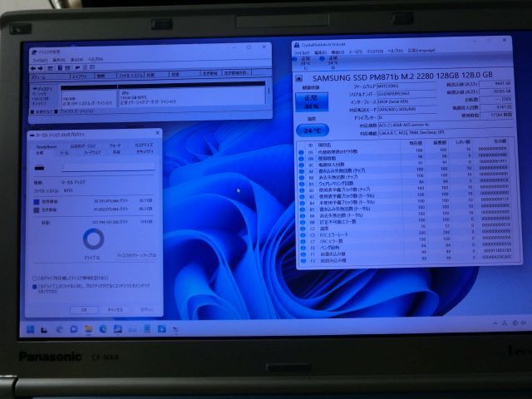Open Chat icon on taskbar

(74, 329)
